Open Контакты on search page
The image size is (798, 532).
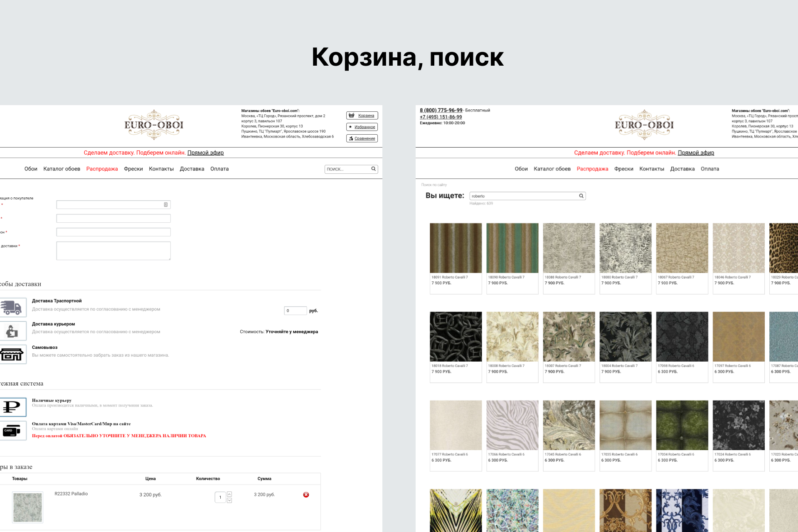(x=652, y=169)
